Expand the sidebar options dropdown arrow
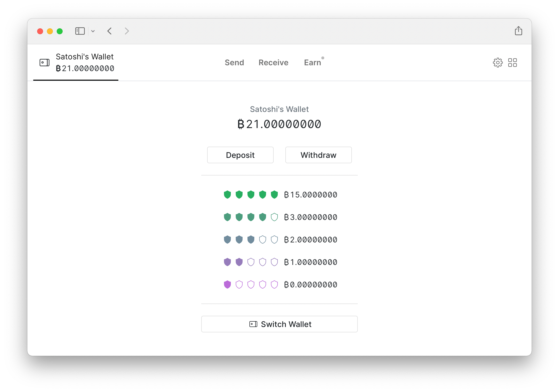This screenshot has height=392, width=559. 93,31
